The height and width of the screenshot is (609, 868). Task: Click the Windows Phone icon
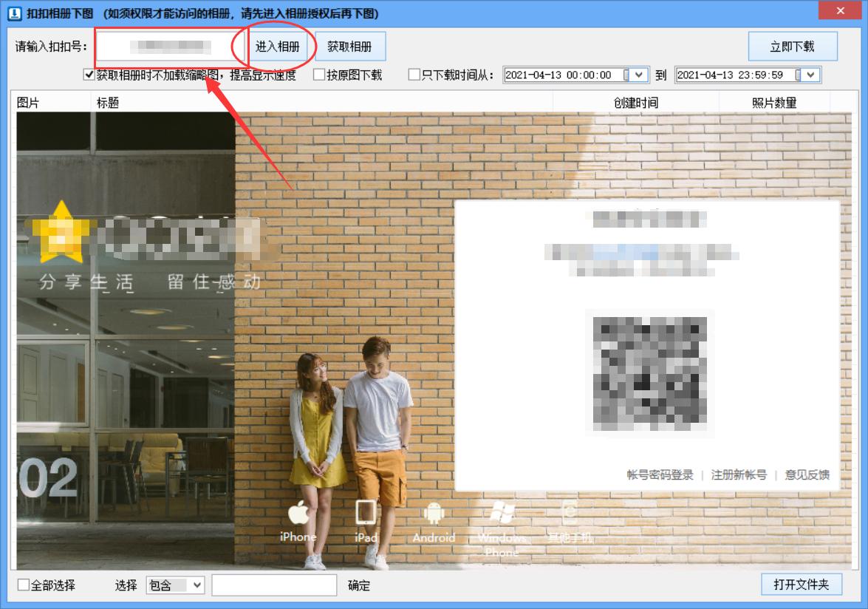pyautogui.click(x=502, y=512)
